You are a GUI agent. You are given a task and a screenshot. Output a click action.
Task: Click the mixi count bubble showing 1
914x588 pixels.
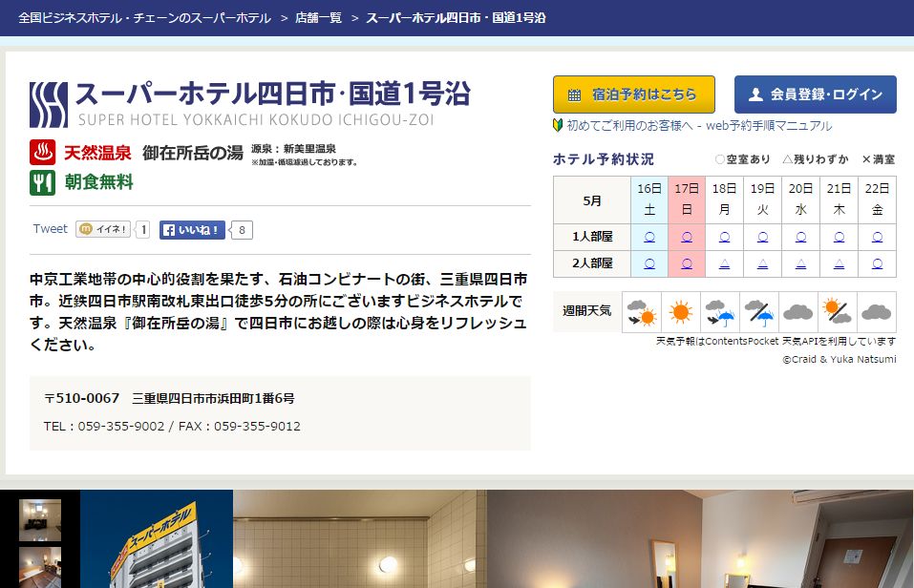(x=143, y=230)
